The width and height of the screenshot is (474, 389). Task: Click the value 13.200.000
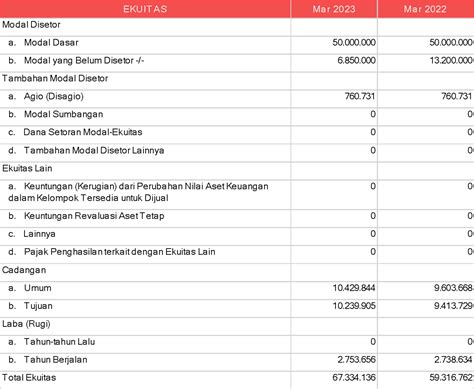452,61
